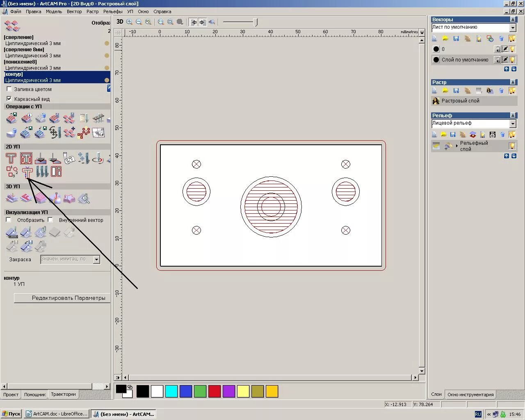The image size is (525, 420).
Task: Open the engraving toolpath tool with 'ea' icon
Action: pyautogui.click(x=69, y=158)
